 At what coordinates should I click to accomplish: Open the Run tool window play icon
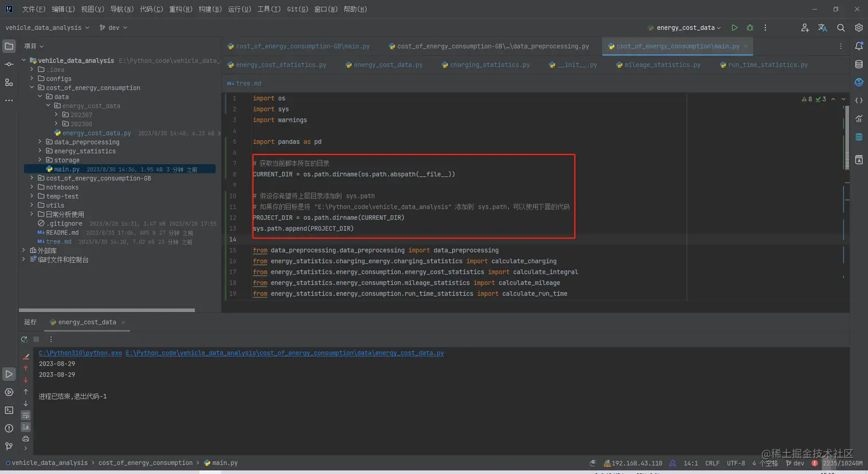(x=9, y=374)
